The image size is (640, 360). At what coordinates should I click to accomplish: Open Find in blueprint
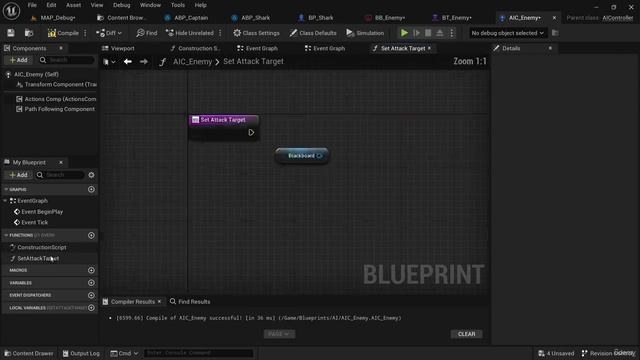(147, 33)
